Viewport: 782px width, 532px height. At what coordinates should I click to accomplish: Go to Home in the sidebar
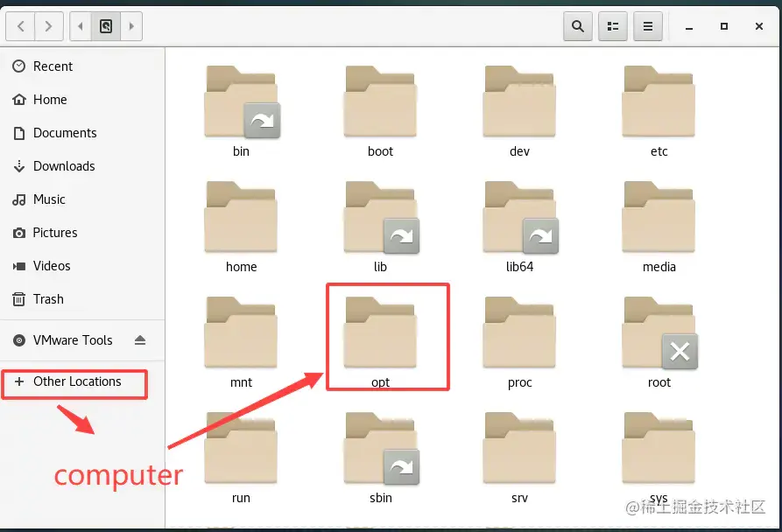pyautogui.click(x=82, y=100)
